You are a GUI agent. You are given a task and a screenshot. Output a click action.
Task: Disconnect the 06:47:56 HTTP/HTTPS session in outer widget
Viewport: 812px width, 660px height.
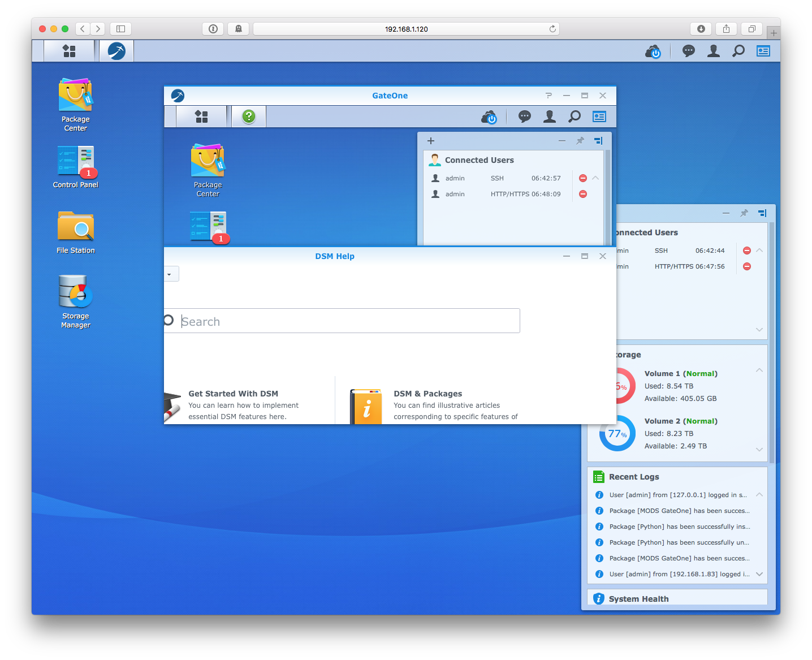pyautogui.click(x=747, y=266)
